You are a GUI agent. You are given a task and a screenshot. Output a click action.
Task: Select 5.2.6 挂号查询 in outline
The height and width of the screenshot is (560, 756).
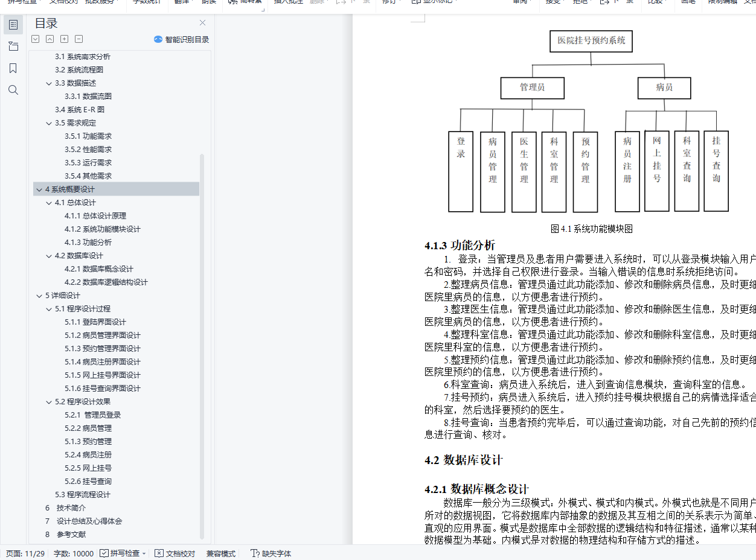(x=88, y=482)
